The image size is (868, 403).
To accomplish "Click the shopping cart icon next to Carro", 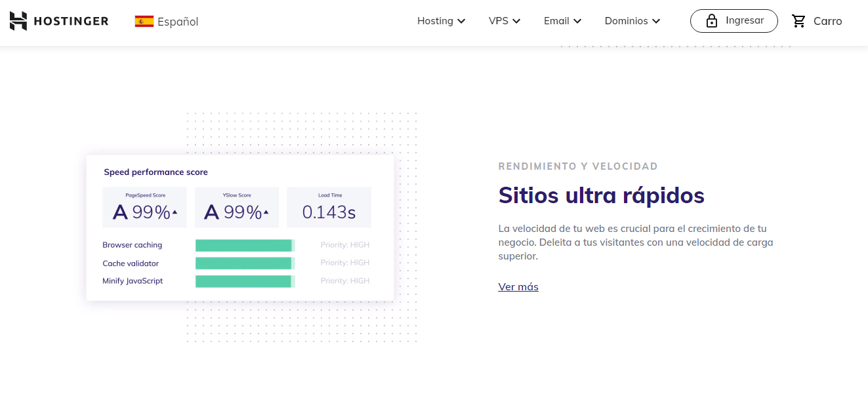I will point(798,20).
